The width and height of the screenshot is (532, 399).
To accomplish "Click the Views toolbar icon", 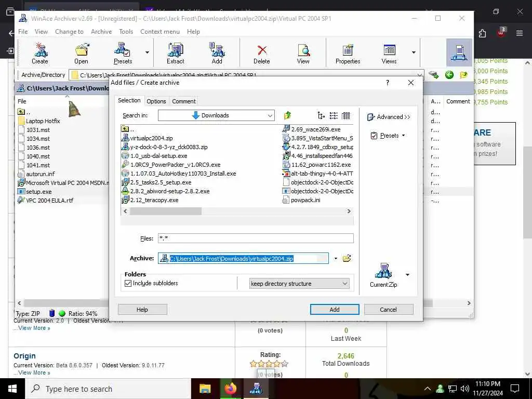I will (389, 53).
